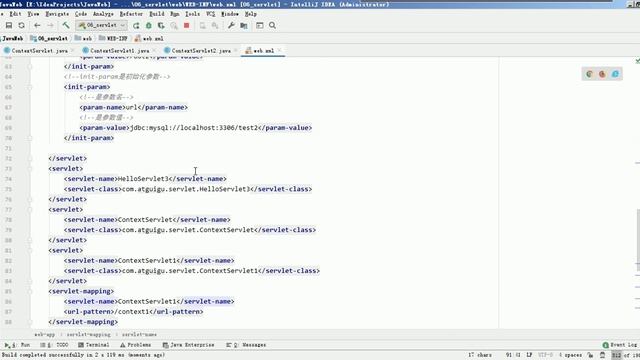Viewport: 640px width, 360px height.
Task: Navigate Forward with the right arrow icon
Action: tap(50, 25)
